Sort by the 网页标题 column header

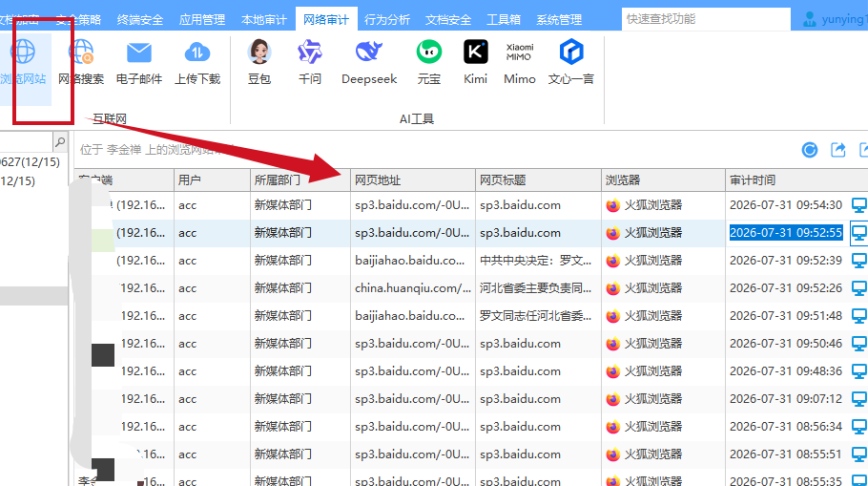[x=538, y=180]
